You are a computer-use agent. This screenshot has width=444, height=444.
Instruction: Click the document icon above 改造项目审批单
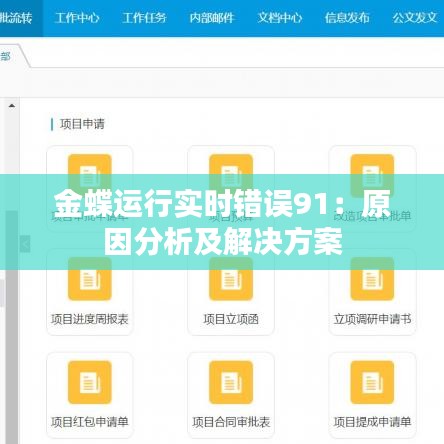point(372,176)
